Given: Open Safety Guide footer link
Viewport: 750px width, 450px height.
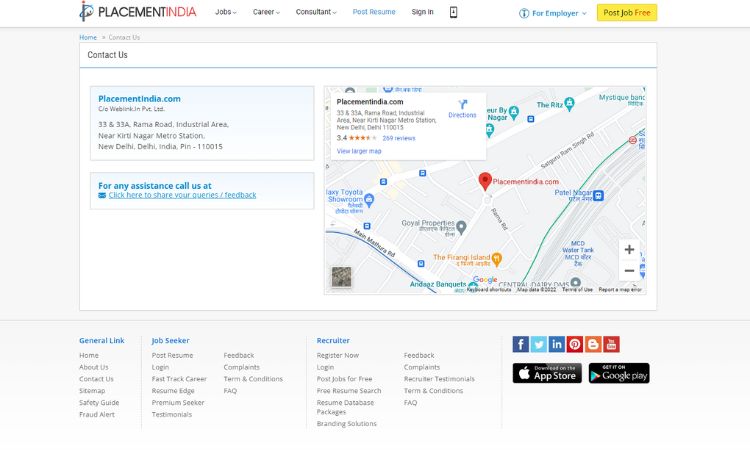Looking at the screenshot, I should point(99,403).
